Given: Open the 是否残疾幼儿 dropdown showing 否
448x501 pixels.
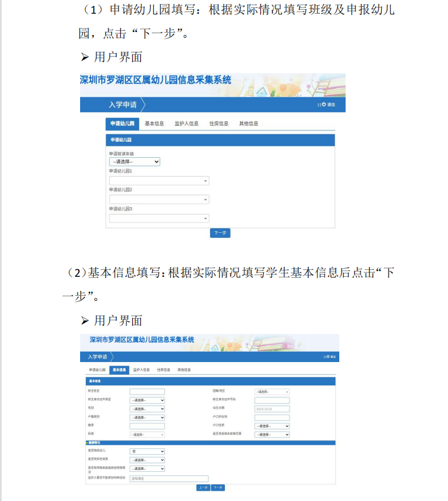Looking at the screenshot, I should (147, 451).
